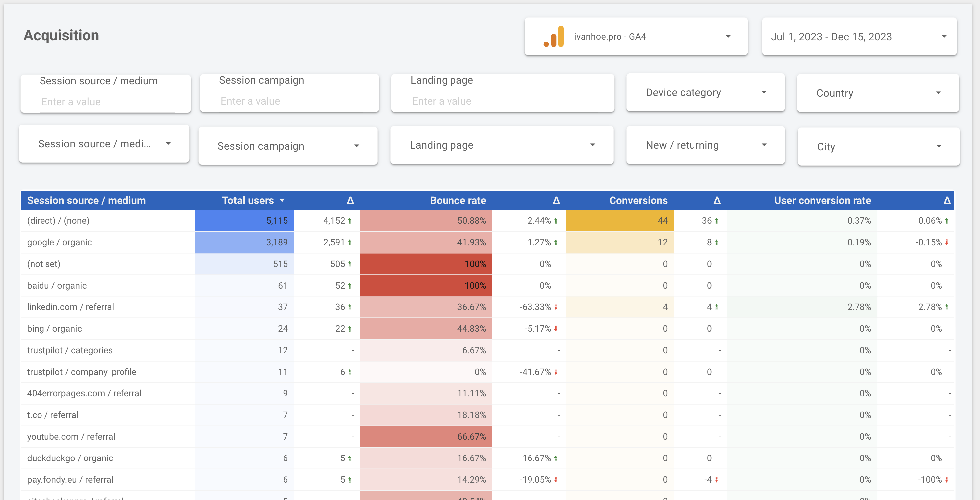Expand the Session campaign dropdown list
Viewport: 980px width, 500px height.
288,146
